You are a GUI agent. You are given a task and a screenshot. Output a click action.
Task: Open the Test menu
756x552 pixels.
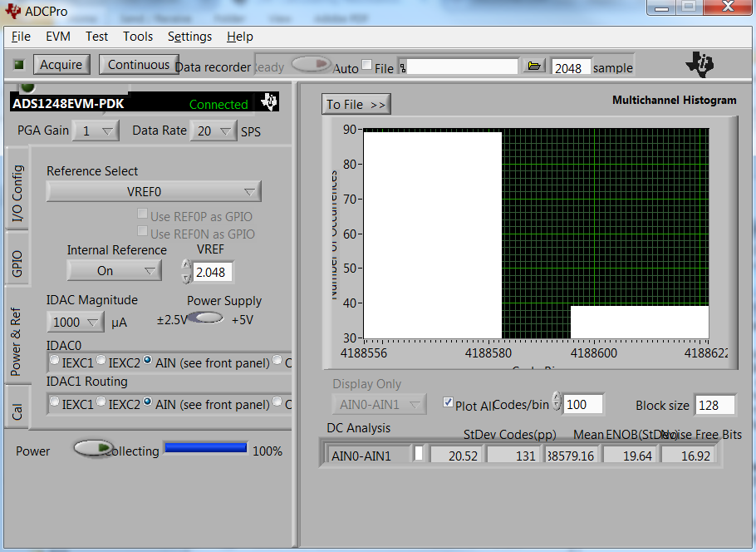96,37
